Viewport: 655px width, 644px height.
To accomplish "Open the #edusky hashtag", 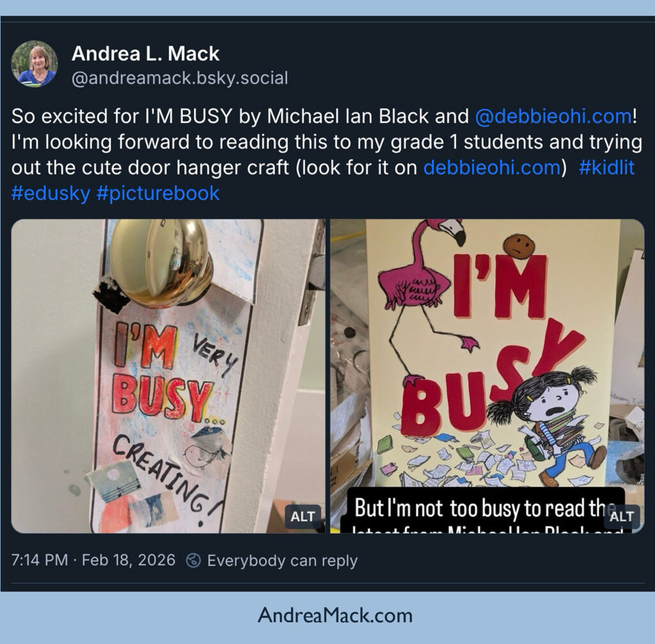I will coord(51,193).
